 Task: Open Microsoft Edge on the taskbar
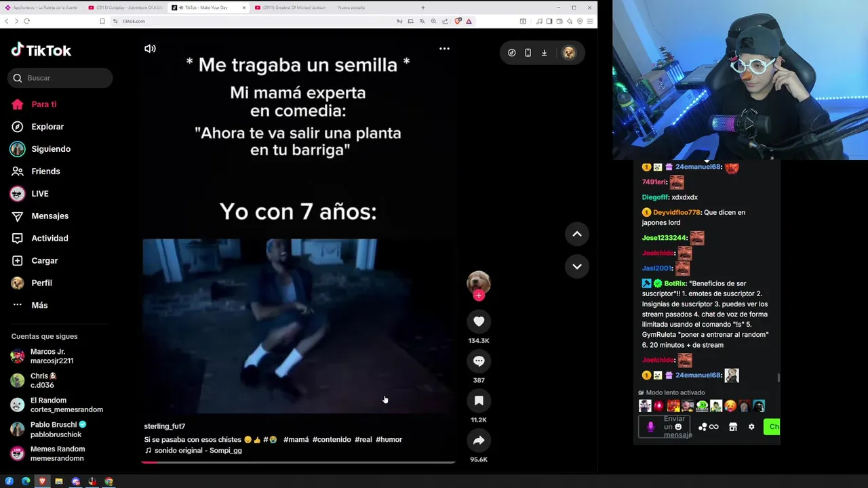[x=26, y=481]
